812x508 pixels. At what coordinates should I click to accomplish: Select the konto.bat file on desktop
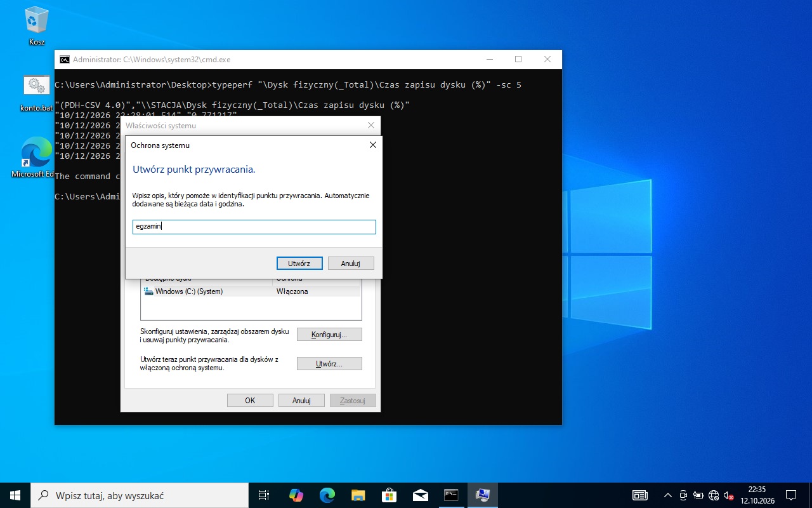[37, 93]
